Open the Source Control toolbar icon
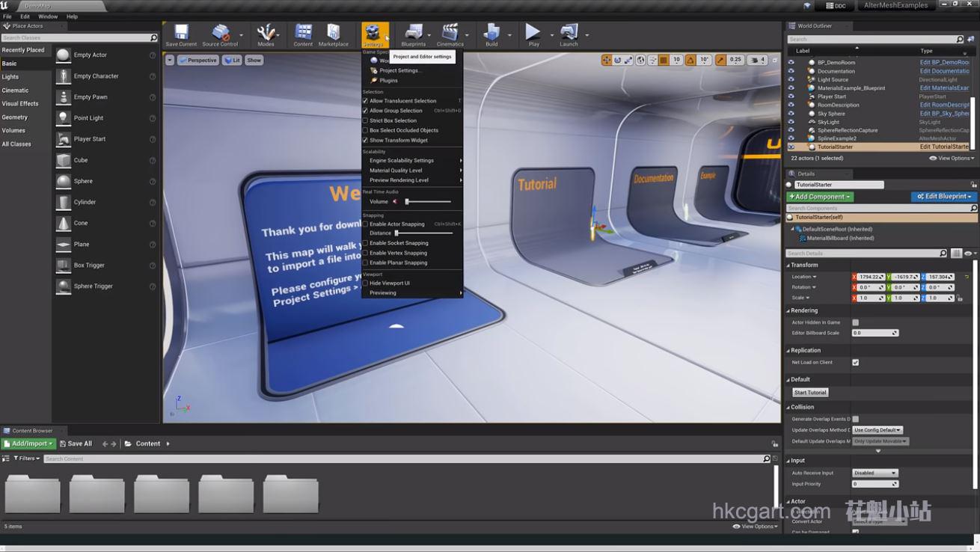980x552 pixels. coord(220,34)
